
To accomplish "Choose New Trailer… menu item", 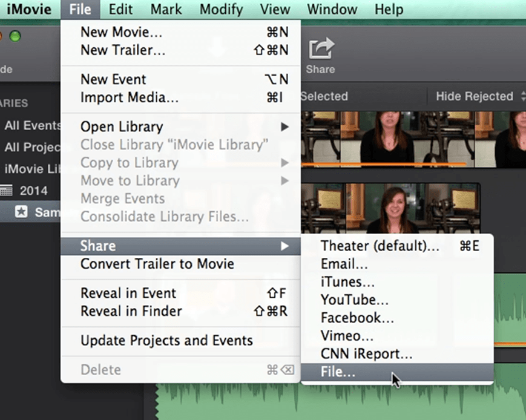I will tap(180, 50).
